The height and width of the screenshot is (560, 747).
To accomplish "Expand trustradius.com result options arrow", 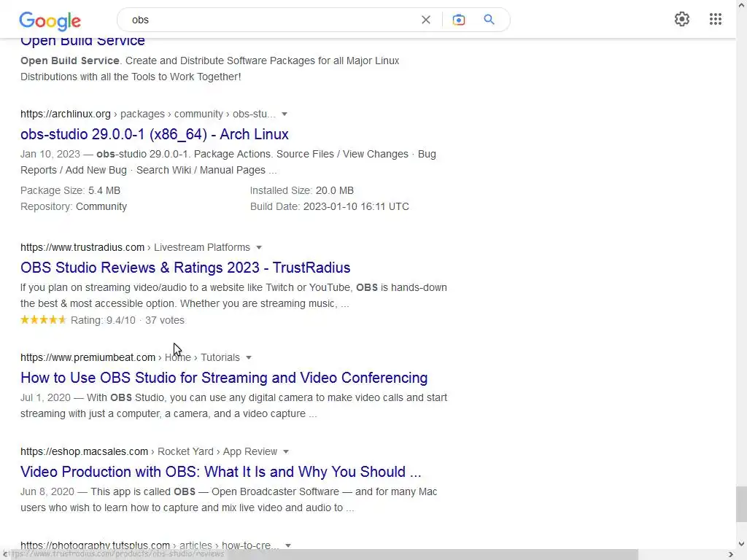I will [259, 248].
